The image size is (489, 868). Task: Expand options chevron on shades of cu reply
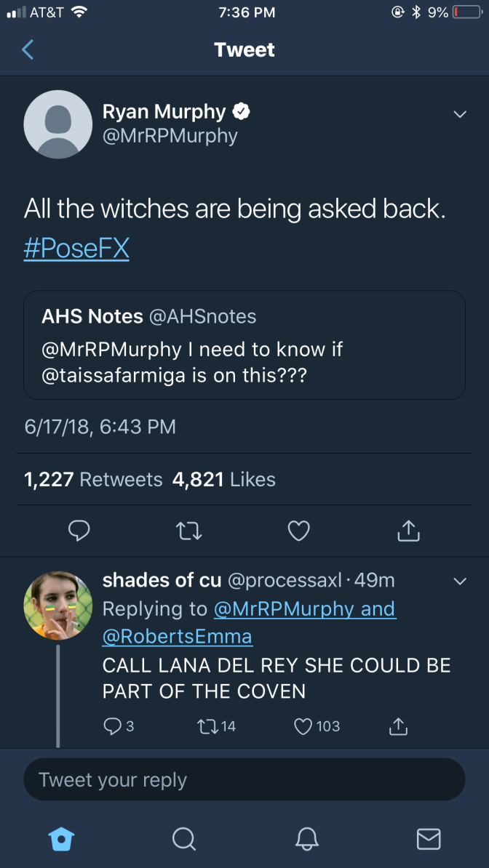click(x=459, y=581)
